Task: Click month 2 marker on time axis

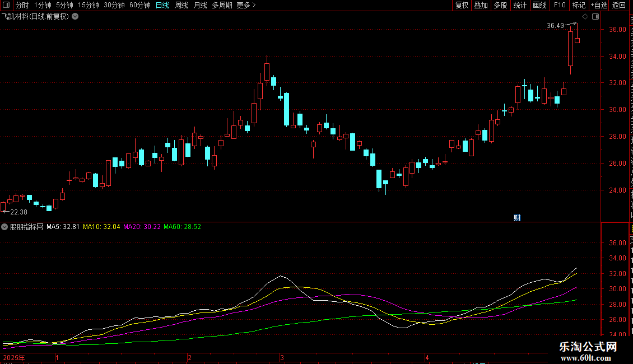Action: click(x=189, y=357)
